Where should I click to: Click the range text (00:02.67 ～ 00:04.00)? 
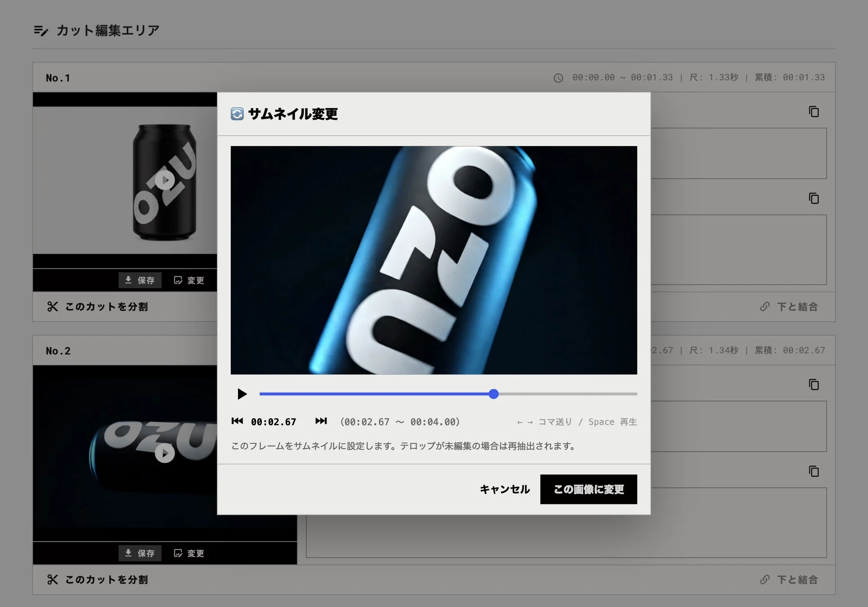point(400,422)
